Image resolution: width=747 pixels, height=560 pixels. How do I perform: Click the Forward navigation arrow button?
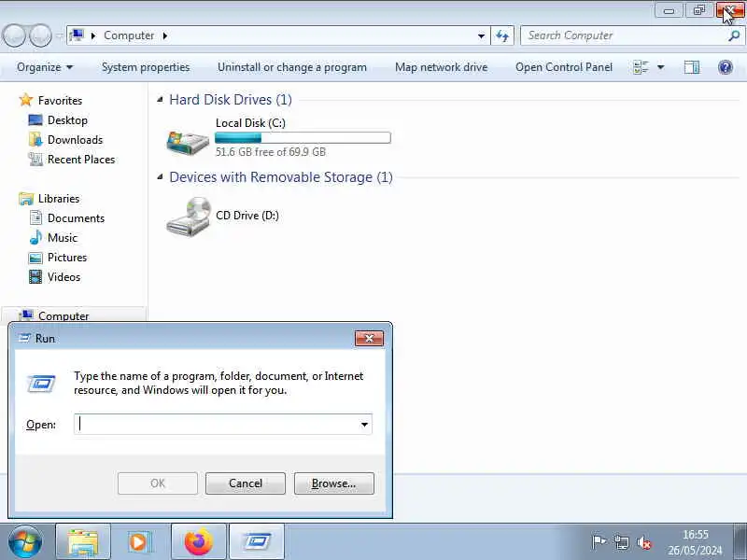coord(40,35)
